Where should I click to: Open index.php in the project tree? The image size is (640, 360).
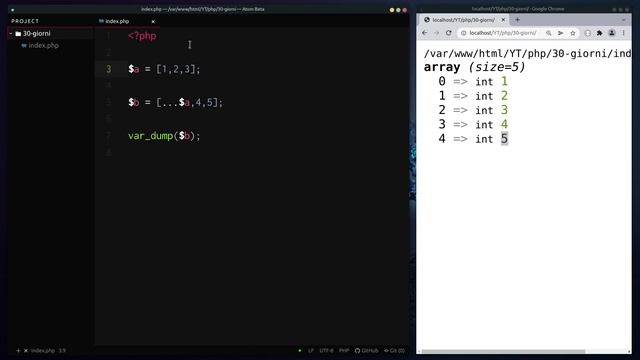point(43,46)
